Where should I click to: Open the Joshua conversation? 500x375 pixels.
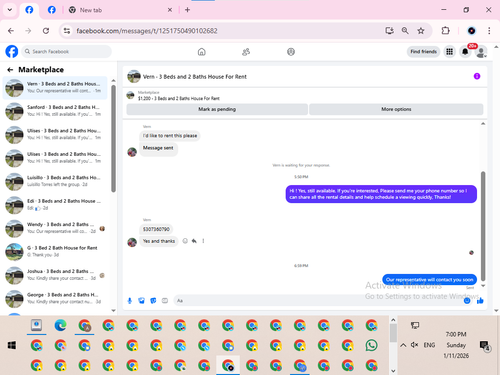(x=55, y=275)
